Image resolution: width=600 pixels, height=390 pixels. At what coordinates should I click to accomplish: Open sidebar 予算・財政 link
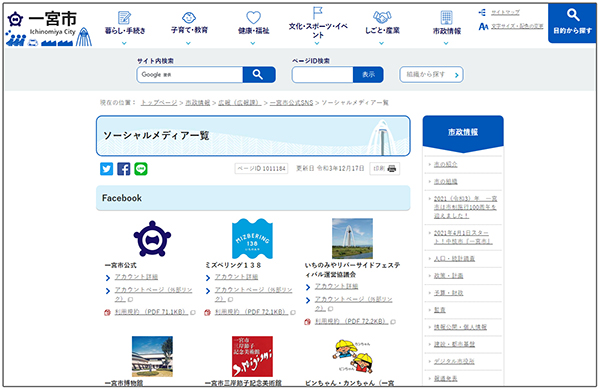pyautogui.click(x=448, y=293)
